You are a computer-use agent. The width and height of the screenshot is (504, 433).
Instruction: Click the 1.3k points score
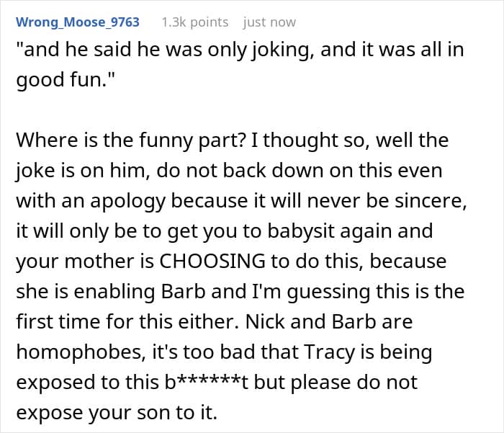tap(195, 22)
